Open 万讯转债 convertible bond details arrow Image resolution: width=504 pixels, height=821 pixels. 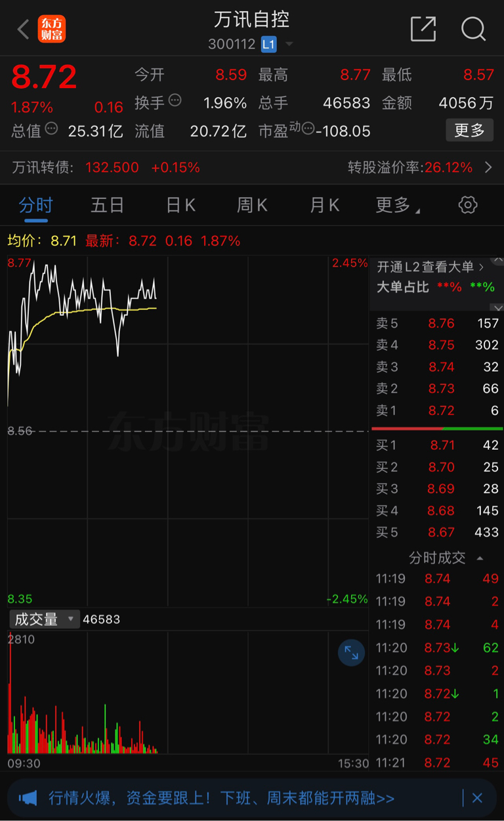coord(488,167)
